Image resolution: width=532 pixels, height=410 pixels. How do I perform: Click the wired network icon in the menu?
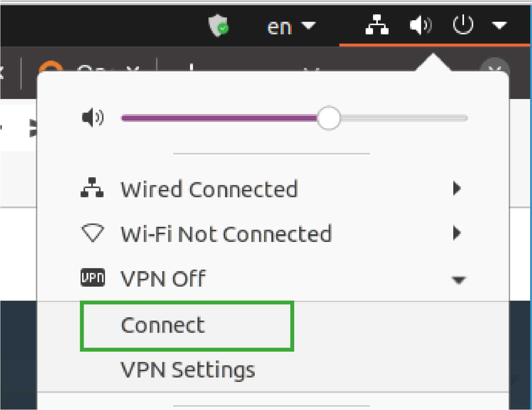pos(93,188)
